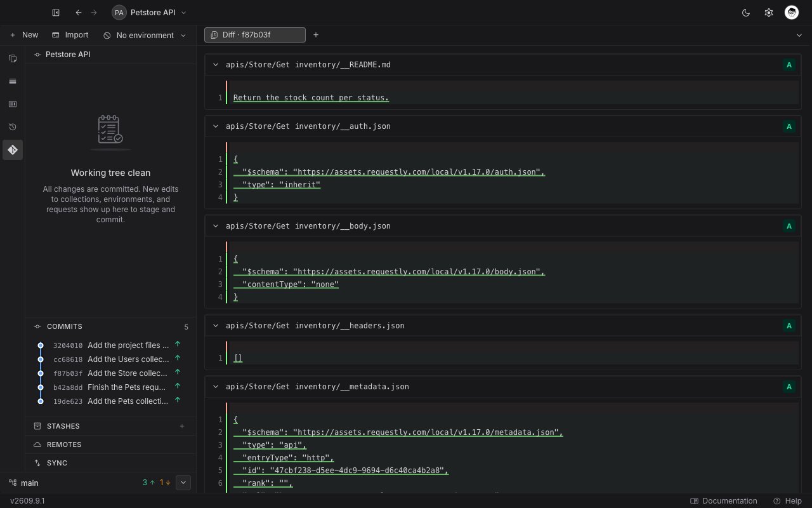
Task: Open the settings gear icon
Action: pos(769,13)
